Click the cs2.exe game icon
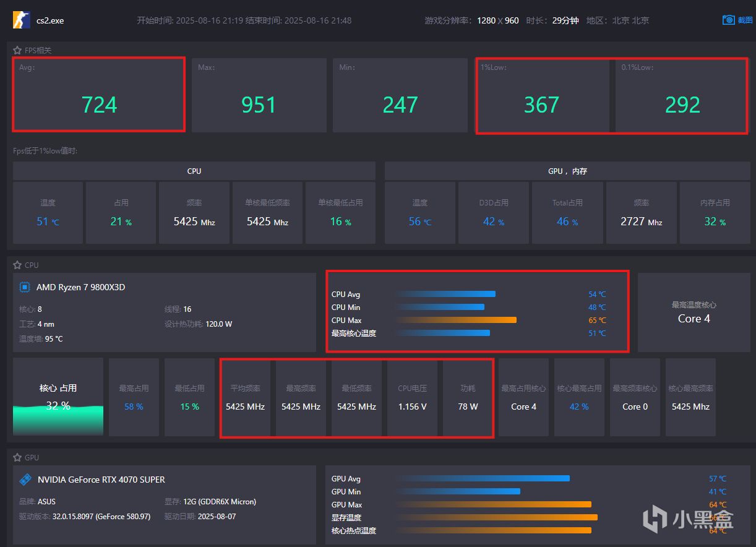756x547 pixels. click(x=22, y=20)
